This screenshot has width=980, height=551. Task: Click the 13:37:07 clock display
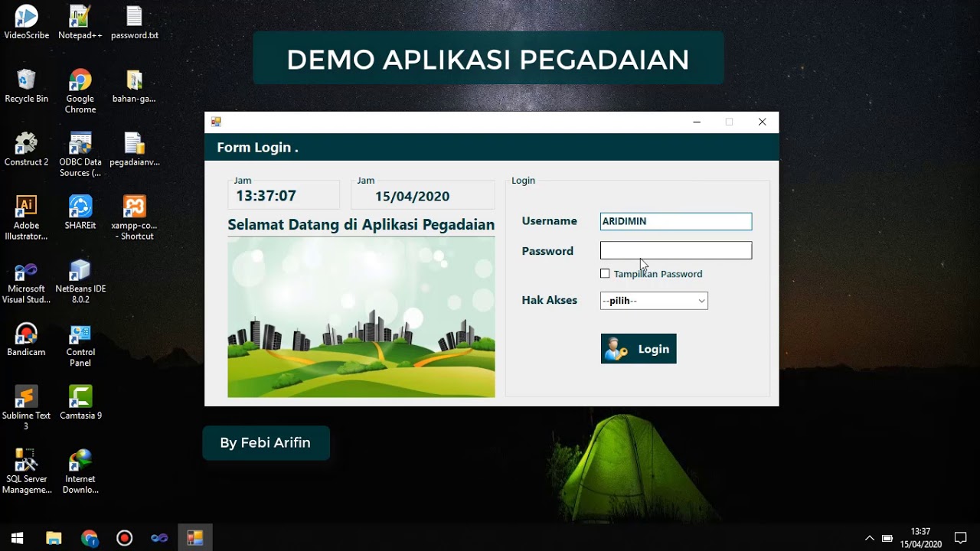click(266, 196)
